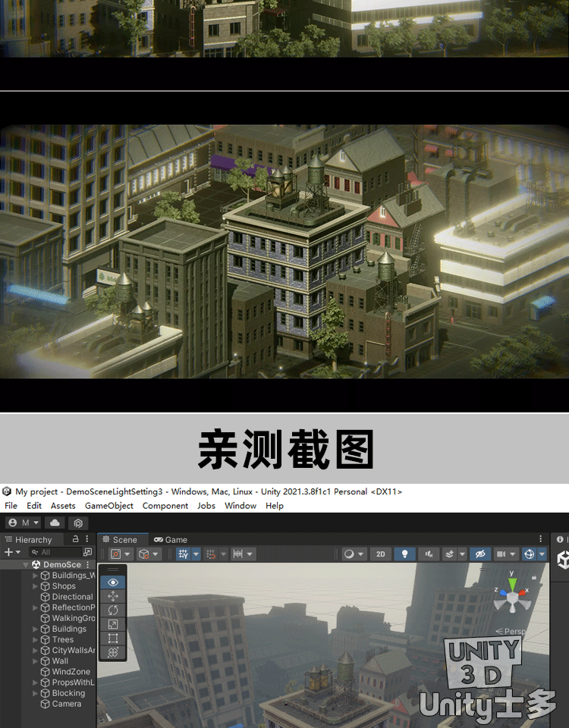Toggle hidden objects visibility (crossed eye)
Image resolution: width=569 pixels, height=728 pixels.
click(x=480, y=554)
